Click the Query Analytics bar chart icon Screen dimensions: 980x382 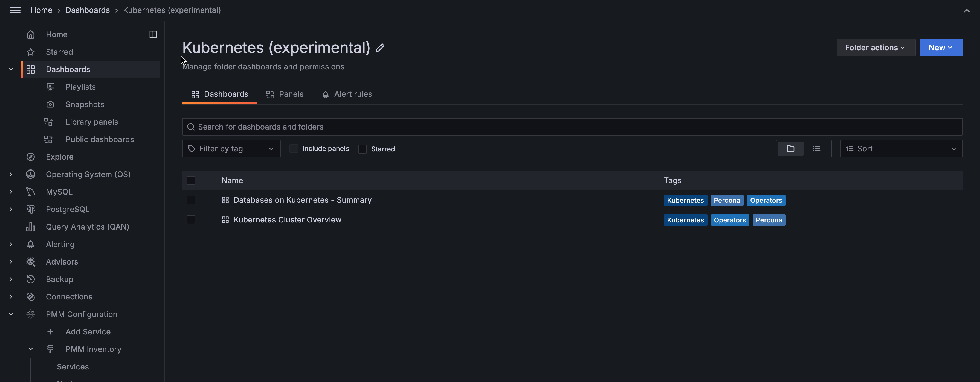(x=30, y=227)
